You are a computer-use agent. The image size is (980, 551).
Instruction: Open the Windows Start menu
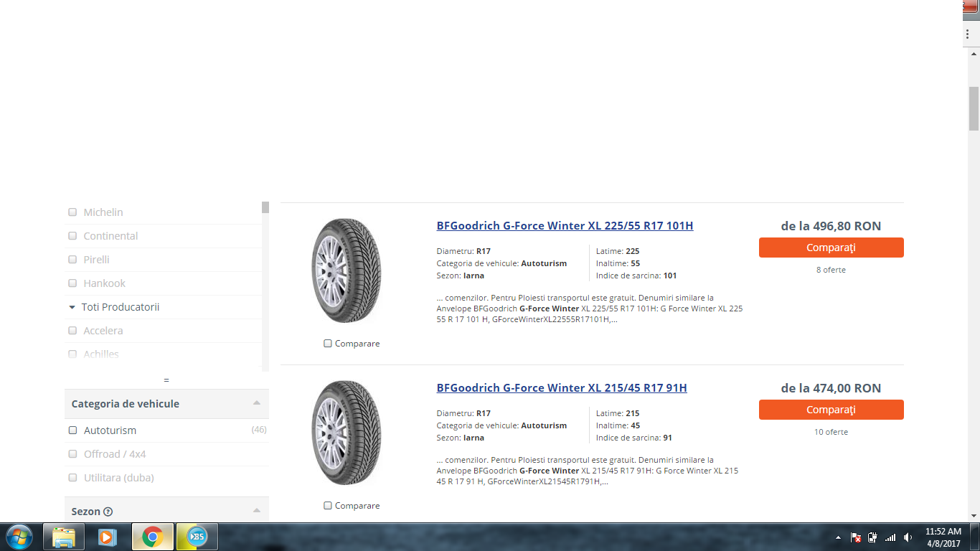(19, 537)
